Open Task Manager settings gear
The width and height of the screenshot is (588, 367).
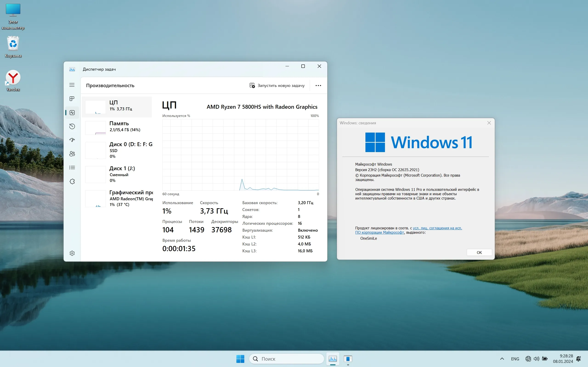click(72, 253)
